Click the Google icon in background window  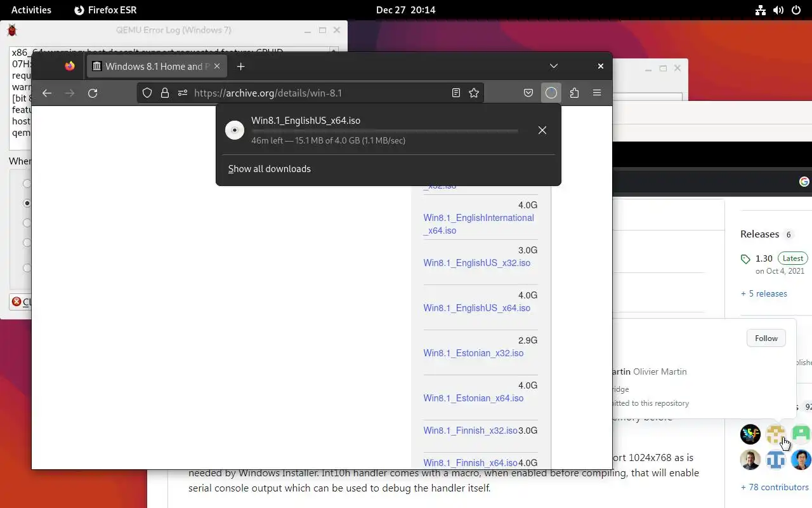pos(804,182)
